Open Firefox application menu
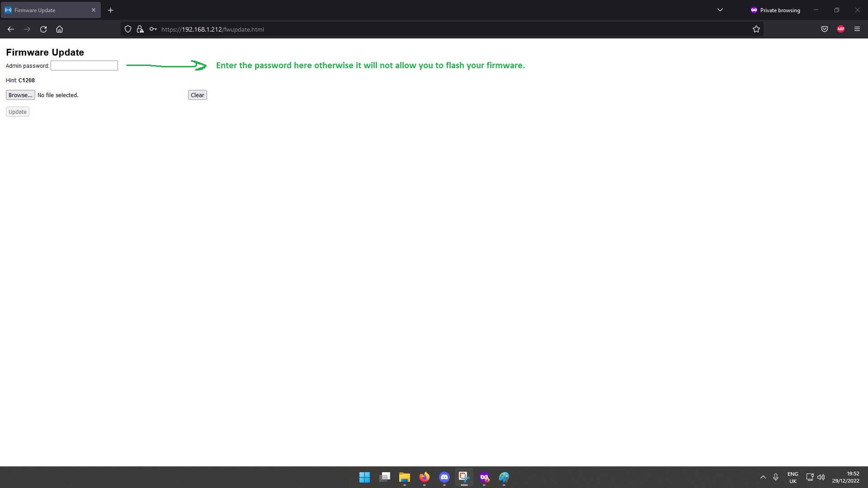868x488 pixels. click(857, 29)
